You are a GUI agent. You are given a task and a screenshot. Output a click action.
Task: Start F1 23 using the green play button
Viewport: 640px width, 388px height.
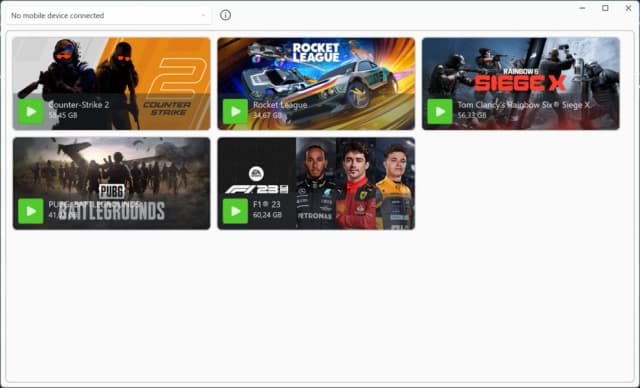tap(236, 211)
